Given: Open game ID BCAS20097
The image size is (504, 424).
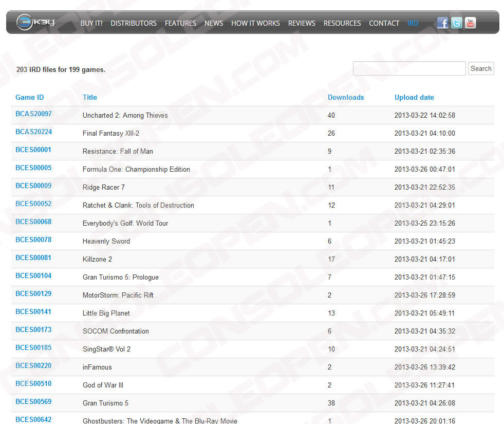Looking at the screenshot, I should [x=33, y=114].
